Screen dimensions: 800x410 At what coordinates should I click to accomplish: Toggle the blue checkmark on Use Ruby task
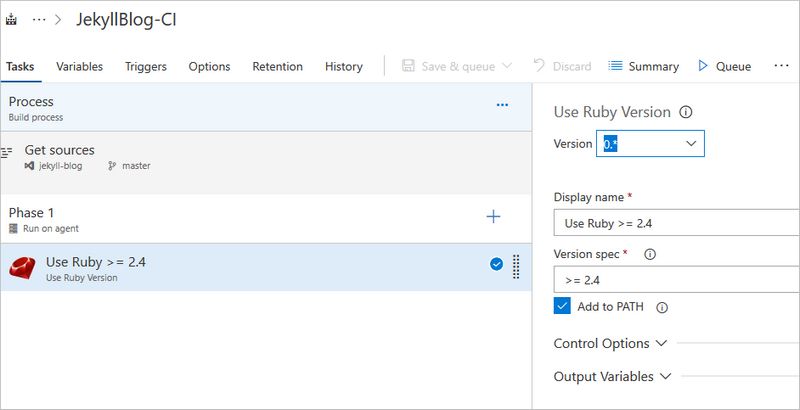click(x=497, y=265)
